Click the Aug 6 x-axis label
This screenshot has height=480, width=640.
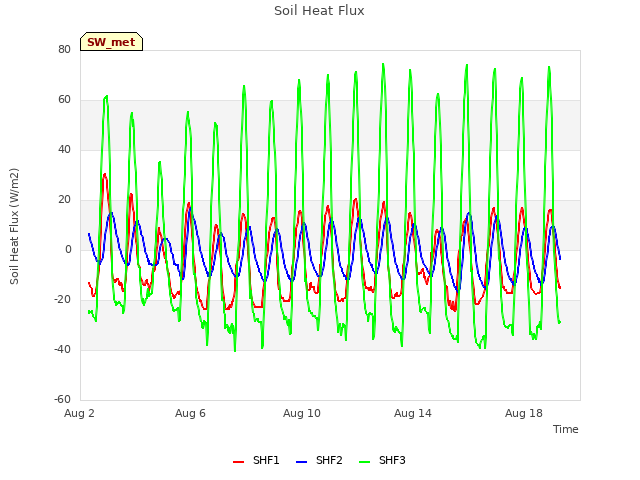(x=190, y=413)
